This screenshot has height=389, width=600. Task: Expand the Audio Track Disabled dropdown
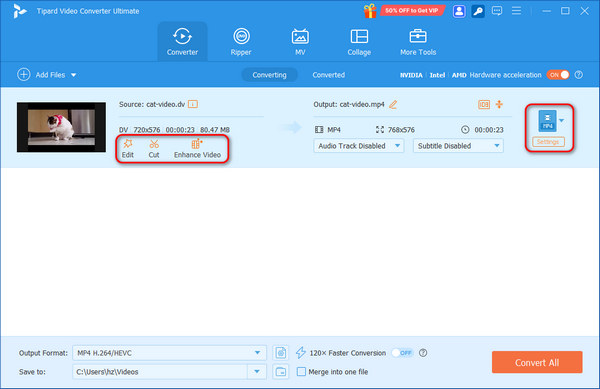[359, 146]
